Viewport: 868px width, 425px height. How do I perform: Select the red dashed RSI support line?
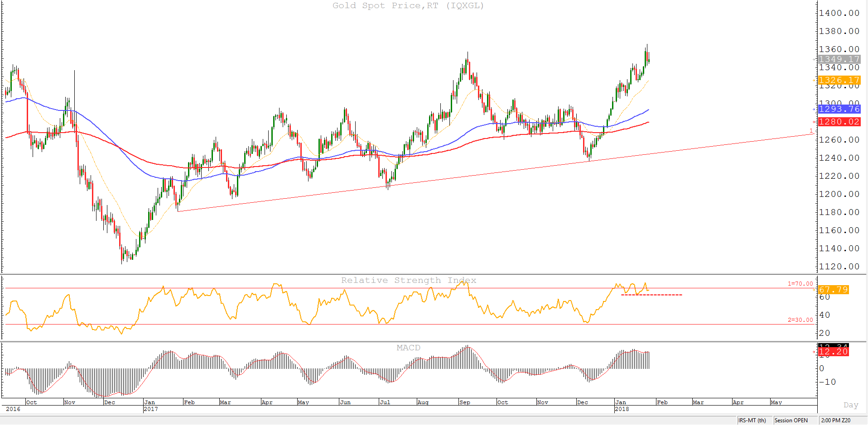tap(651, 295)
